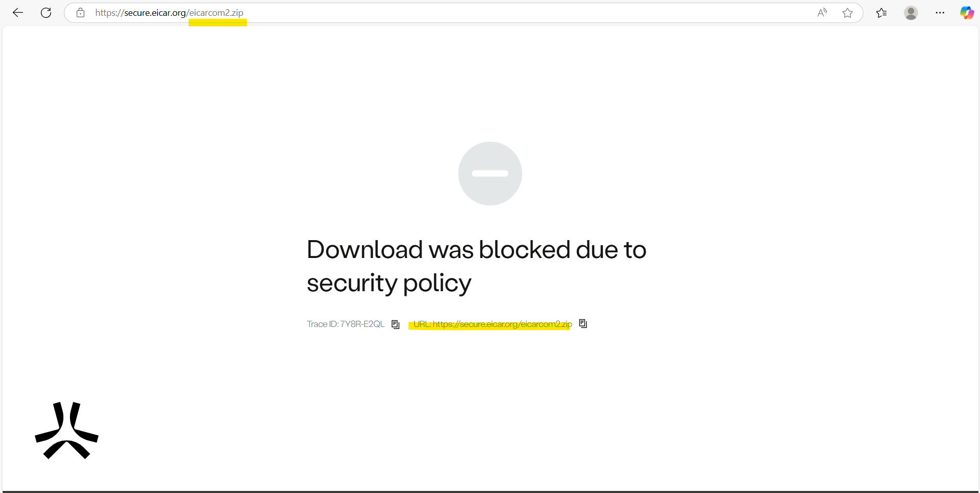Screen dimensions: 980x493
Task: Open the Read aloud icon in address bar
Action: tap(822, 13)
